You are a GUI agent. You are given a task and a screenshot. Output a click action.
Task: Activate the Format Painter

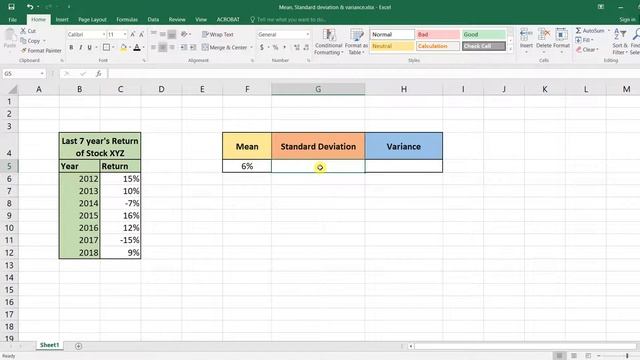(x=41, y=51)
